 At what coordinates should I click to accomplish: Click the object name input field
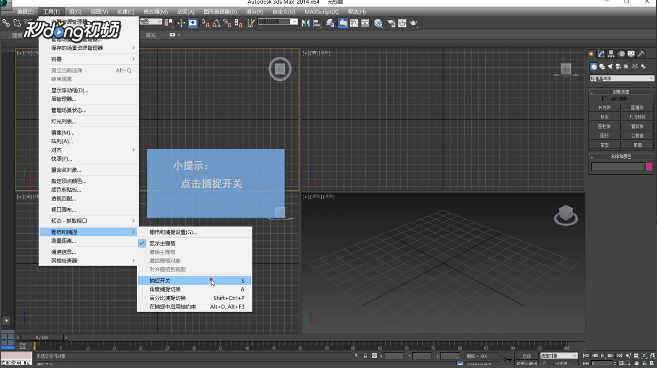pos(618,167)
